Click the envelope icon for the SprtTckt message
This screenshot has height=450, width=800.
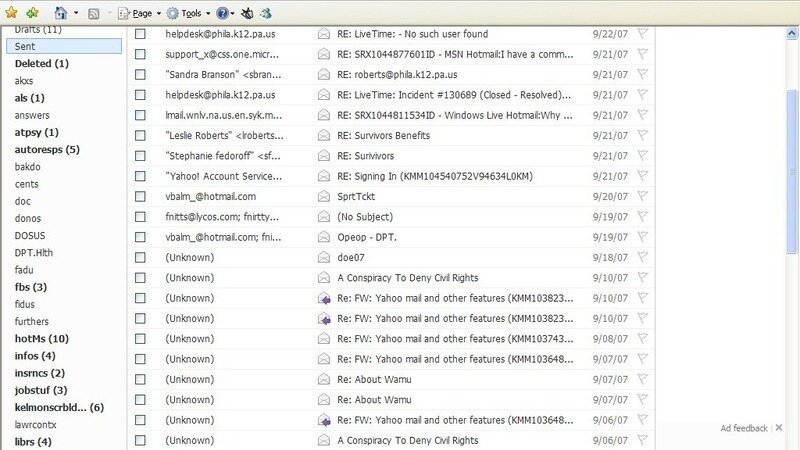click(323, 196)
